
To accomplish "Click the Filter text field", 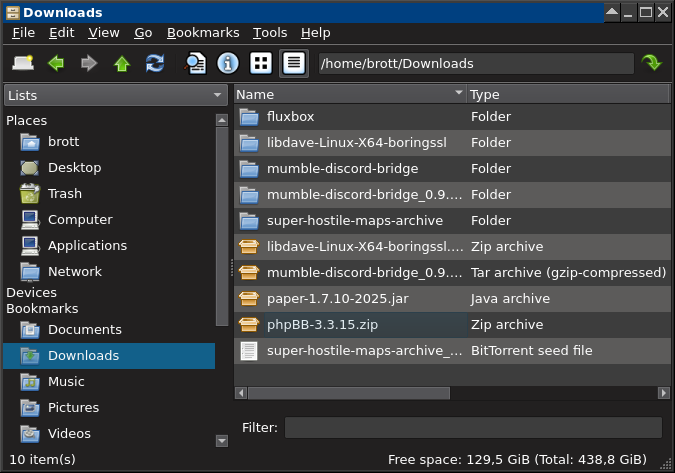I will tap(473, 427).
